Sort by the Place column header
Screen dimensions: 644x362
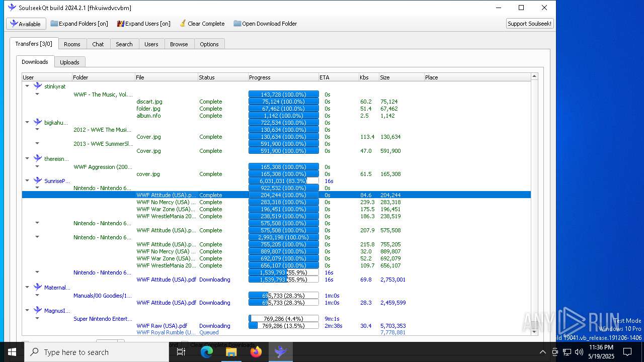tap(477, 77)
